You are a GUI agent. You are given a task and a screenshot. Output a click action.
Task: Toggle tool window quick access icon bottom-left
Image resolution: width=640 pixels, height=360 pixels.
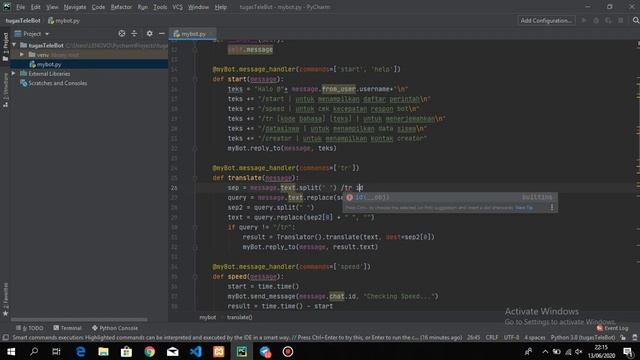(5, 338)
